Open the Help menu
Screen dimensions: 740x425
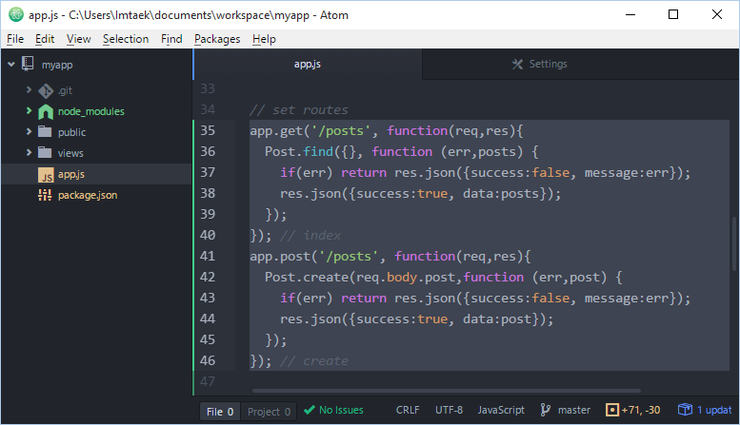click(x=264, y=39)
